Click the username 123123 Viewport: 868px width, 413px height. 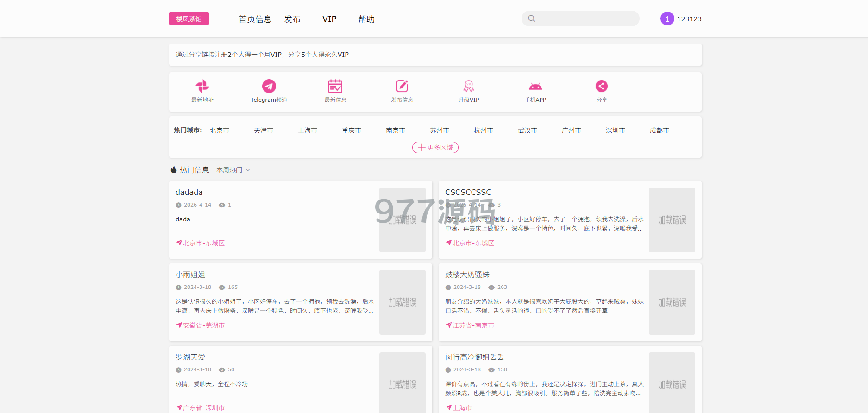[689, 19]
